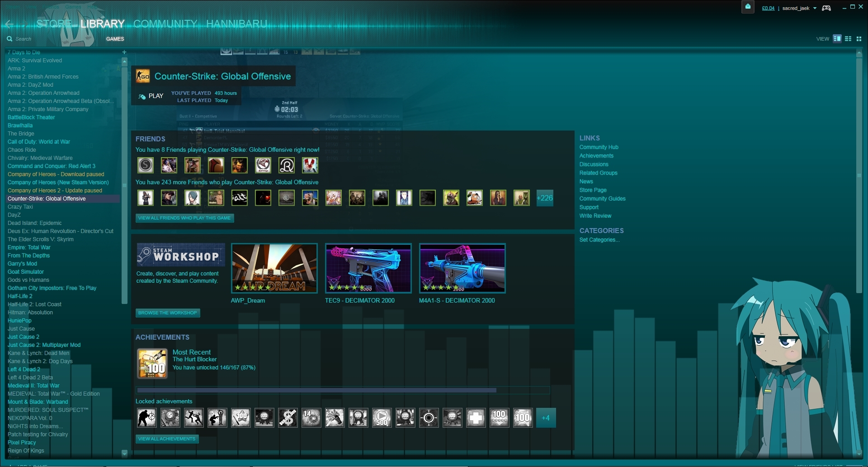Screen dimensions: 868x467
Task: Switch to grid view mode
Action: coord(859,38)
